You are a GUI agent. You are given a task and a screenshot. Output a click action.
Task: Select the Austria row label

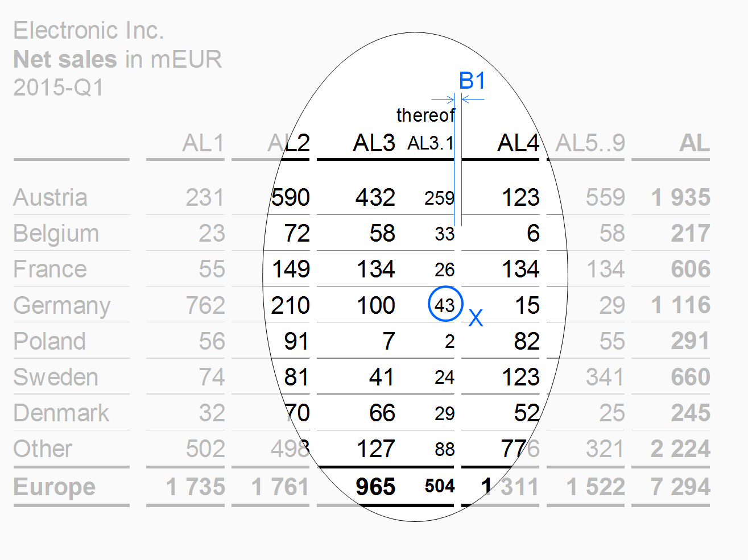point(51,198)
